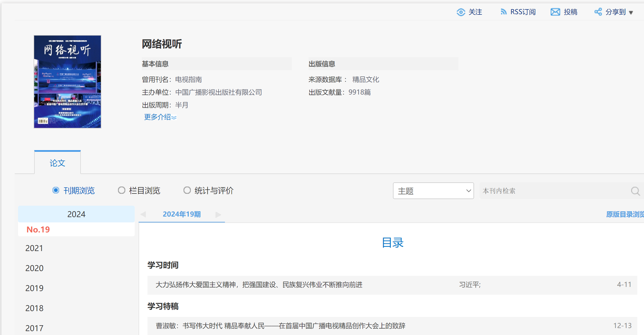Open the 主题 search field dropdown
Screen dimensions: 644x335
pyautogui.click(x=433, y=191)
